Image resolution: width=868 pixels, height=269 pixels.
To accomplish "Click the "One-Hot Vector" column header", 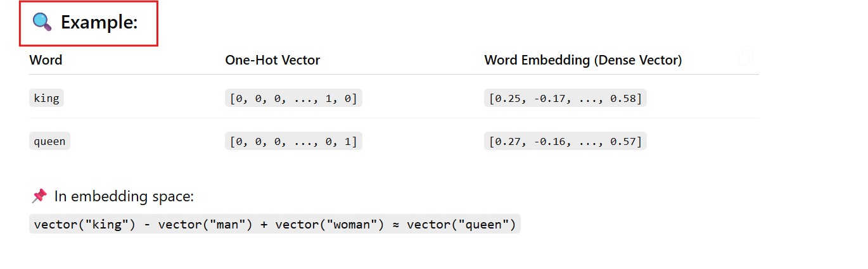I will click(x=272, y=60).
